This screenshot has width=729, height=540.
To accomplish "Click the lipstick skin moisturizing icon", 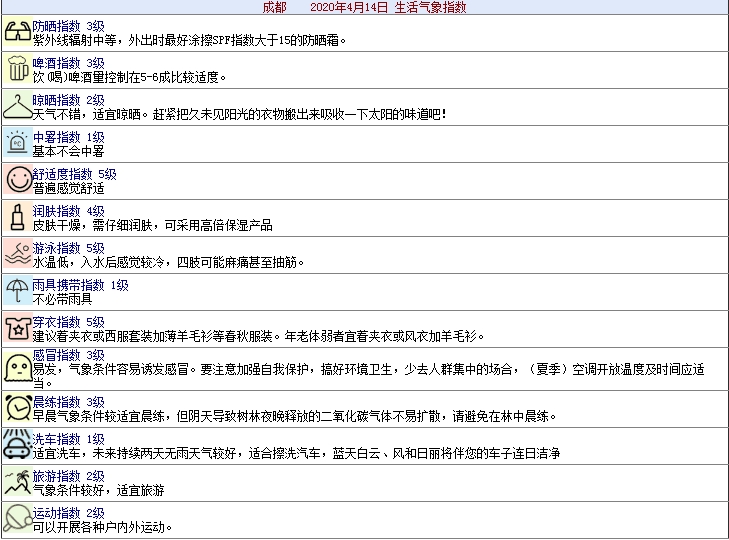I will coord(17,217).
